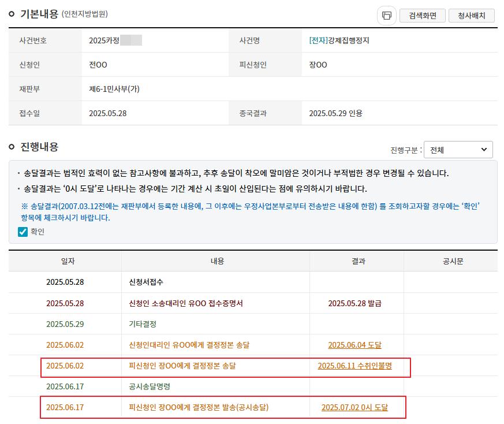Select the 신청서접수 entry in the progress table
Image resolution: width=504 pixels, height=424 pixels.
coord(146,282)
